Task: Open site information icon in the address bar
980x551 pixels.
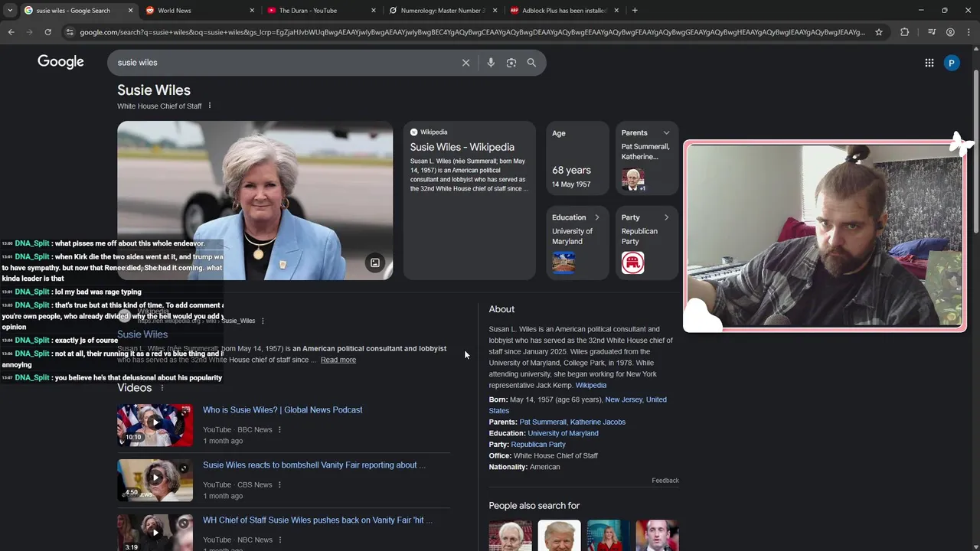Action: click(x=70, y=32)
